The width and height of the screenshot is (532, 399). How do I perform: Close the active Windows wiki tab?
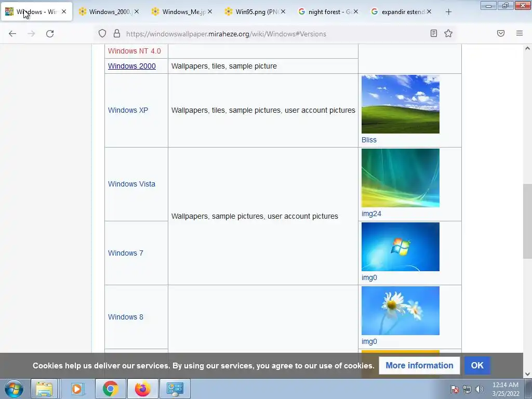point(64,11)
